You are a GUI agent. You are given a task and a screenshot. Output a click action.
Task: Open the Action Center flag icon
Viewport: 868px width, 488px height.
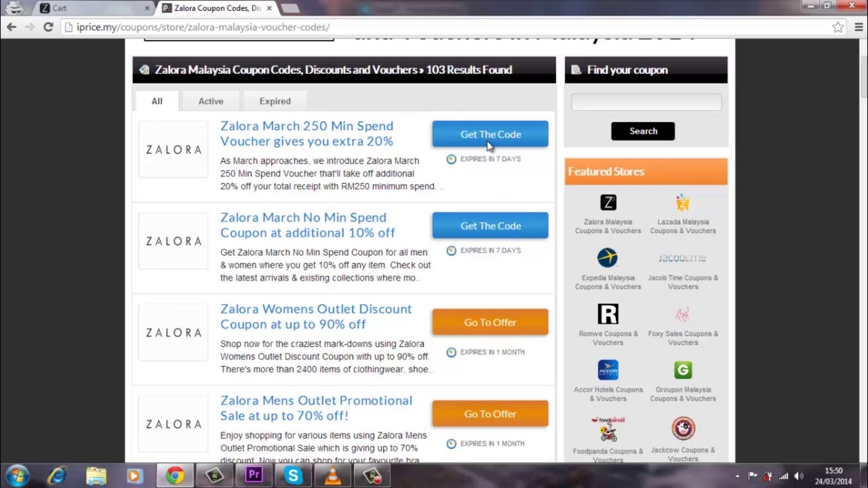pos(753,476)
